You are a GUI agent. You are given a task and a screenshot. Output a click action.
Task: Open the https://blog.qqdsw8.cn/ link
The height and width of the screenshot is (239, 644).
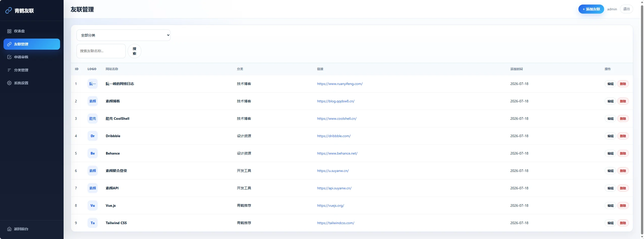click(x=336, y=101)
